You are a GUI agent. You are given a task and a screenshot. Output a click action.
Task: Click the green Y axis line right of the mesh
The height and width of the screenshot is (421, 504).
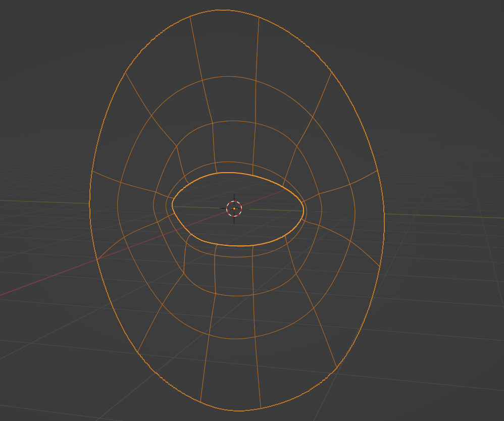coord(444,216)
